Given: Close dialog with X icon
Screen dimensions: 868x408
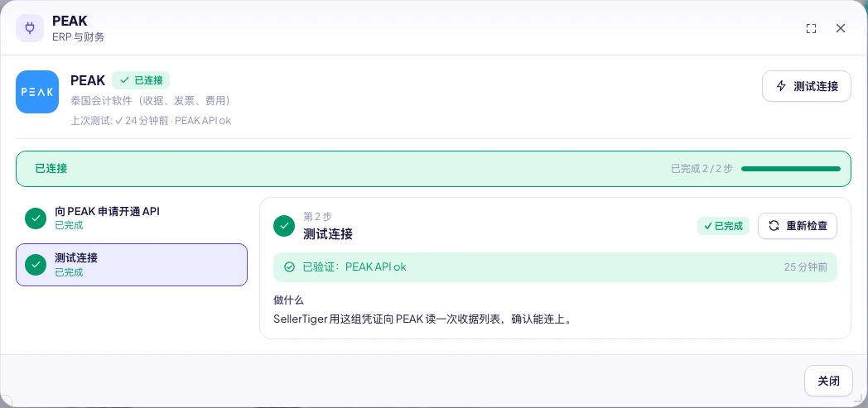Looking at the screenshot, I should click(x=841, y=28).
